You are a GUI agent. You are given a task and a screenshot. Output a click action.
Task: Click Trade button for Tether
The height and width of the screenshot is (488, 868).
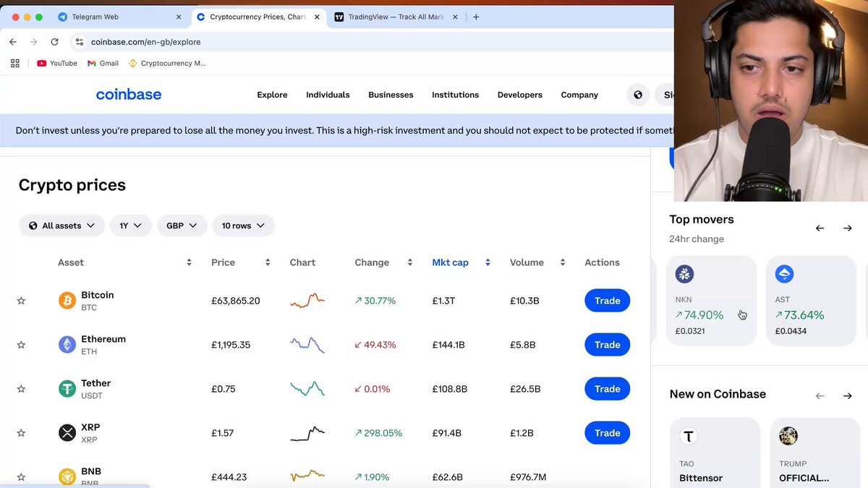[607, 389]
